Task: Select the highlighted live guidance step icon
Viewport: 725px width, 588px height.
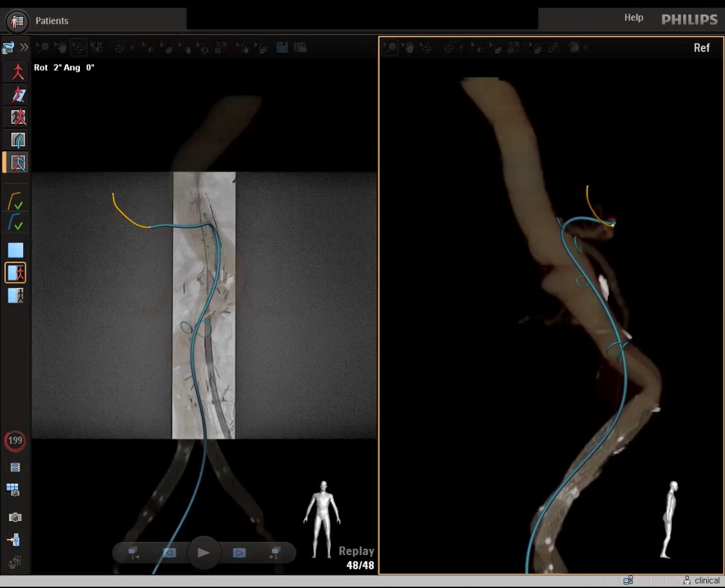Action: pos(17,162)
